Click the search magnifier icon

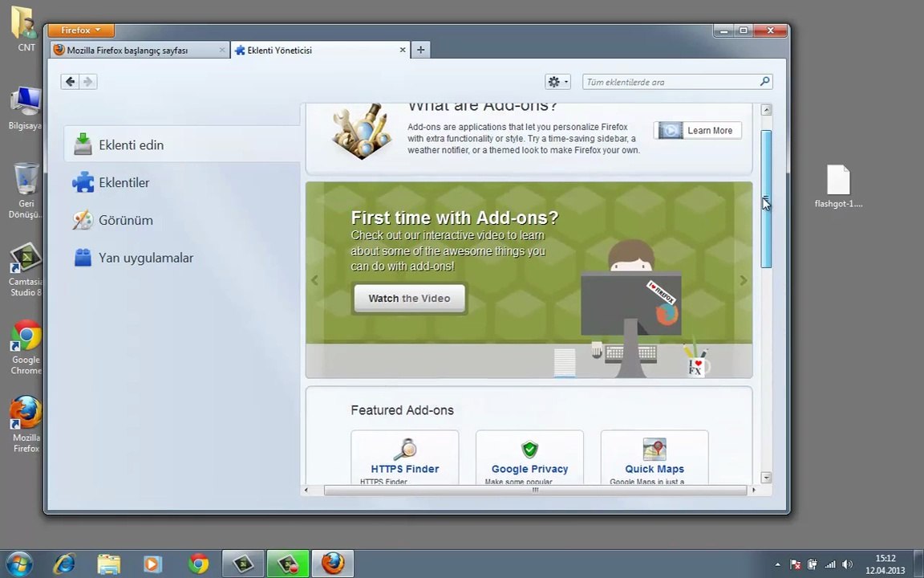pyautogui.click(x=765, y=81)
